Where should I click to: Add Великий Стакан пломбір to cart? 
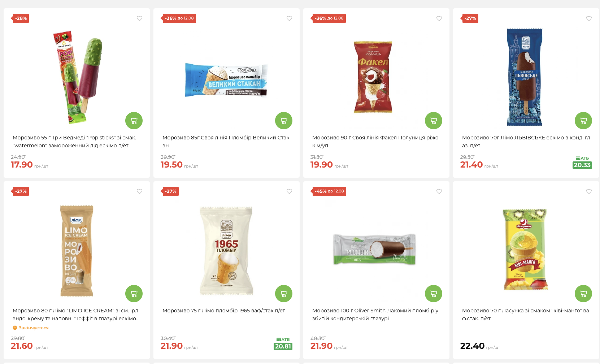tap(284, 121)
